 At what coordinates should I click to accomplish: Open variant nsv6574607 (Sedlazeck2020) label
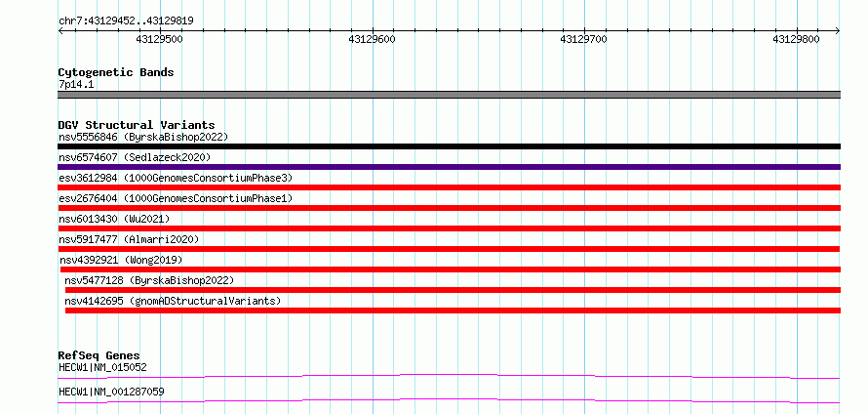[135, 157]
